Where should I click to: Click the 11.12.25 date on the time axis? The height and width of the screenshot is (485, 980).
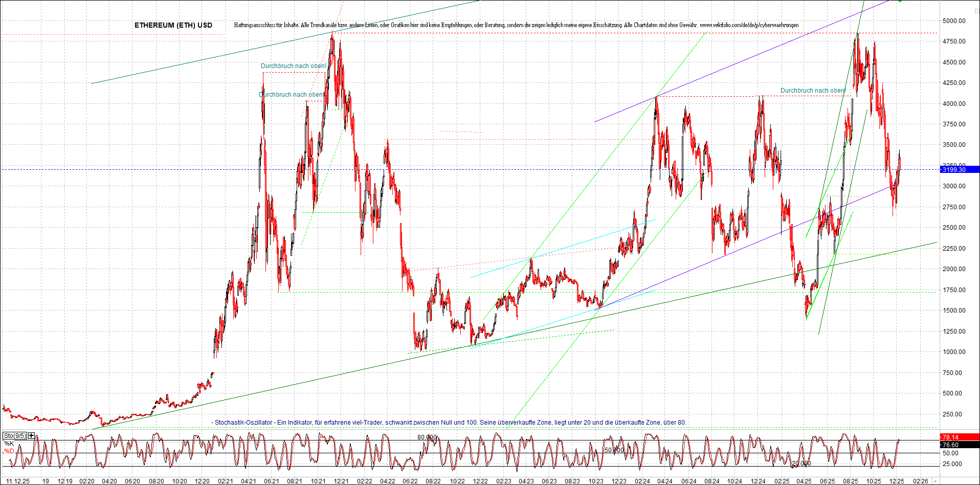click(x=17, y=481)
